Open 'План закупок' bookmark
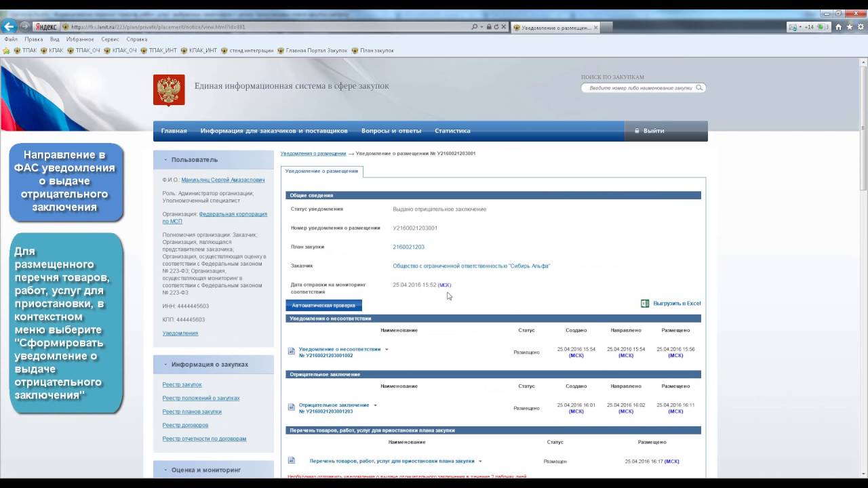 373,50
